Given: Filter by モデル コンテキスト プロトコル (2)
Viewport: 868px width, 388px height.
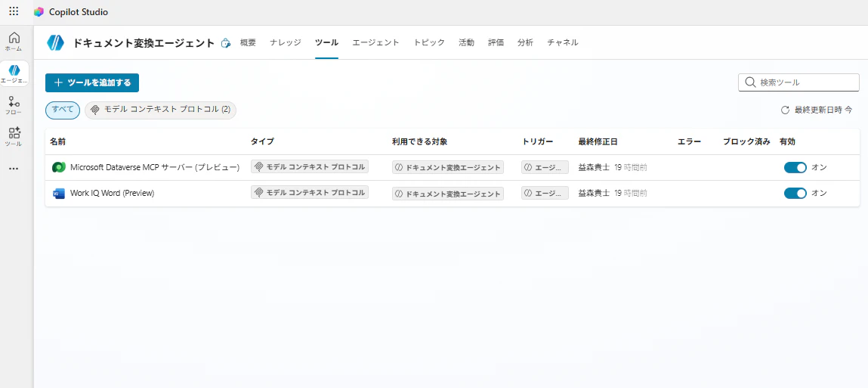Looking at the screenshot, I should coord(161,110).
